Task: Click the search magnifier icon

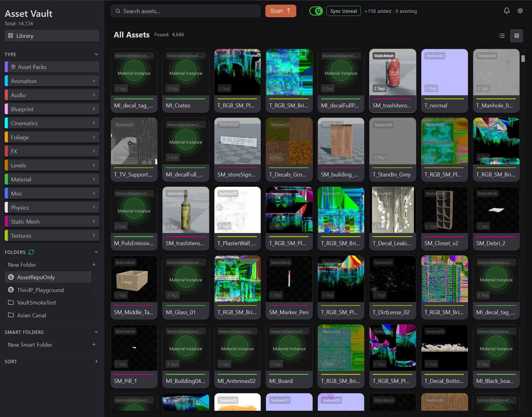Action: [118, 11]
